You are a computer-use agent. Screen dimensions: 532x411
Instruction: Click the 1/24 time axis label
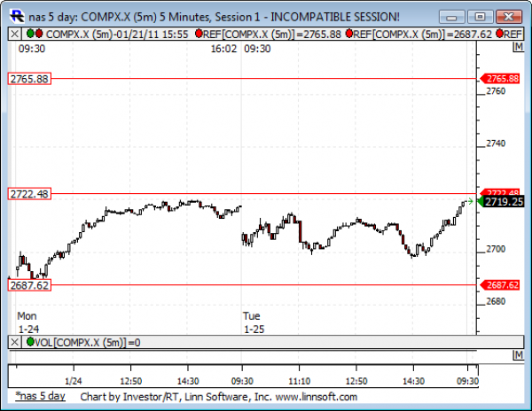74,381
